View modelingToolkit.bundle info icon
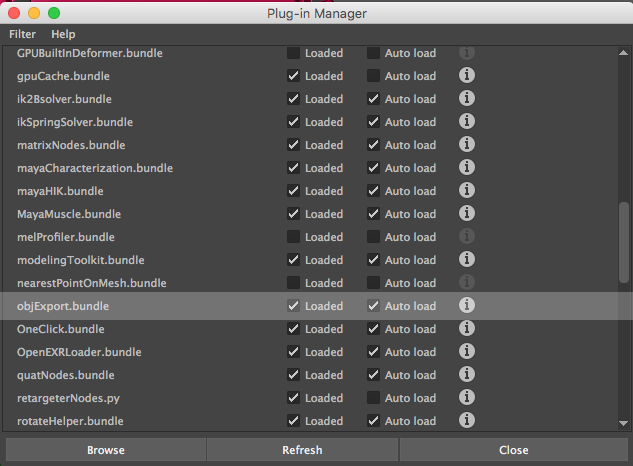The image size is (633, 466). coord(467,260)
